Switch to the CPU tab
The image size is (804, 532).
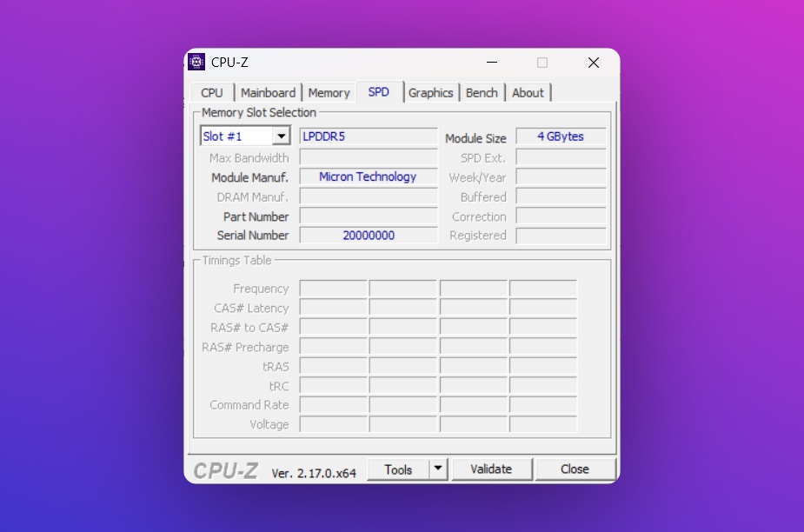pos(212,93)
